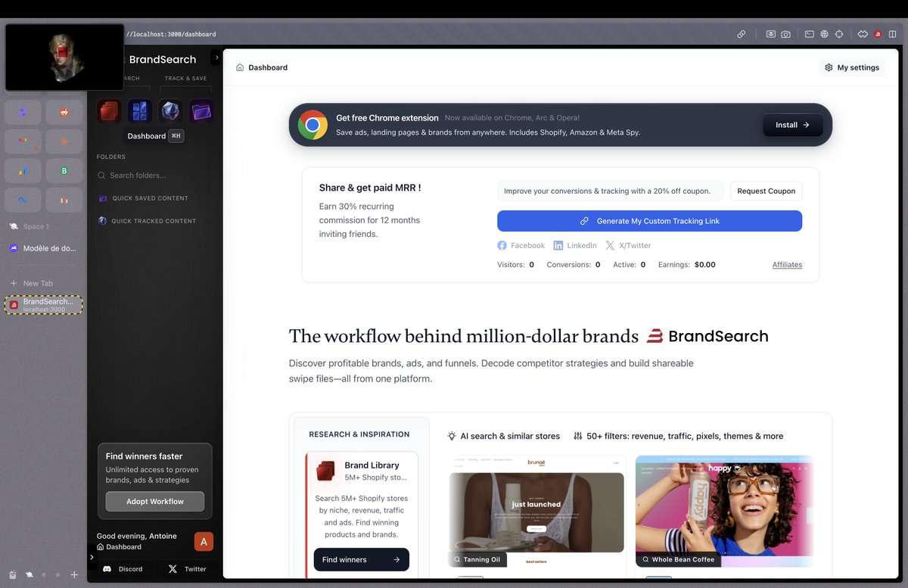Viewport: 908px width, 588px height.
Task: Click the Tanning Oil search tag
Action: click(477, 560)
